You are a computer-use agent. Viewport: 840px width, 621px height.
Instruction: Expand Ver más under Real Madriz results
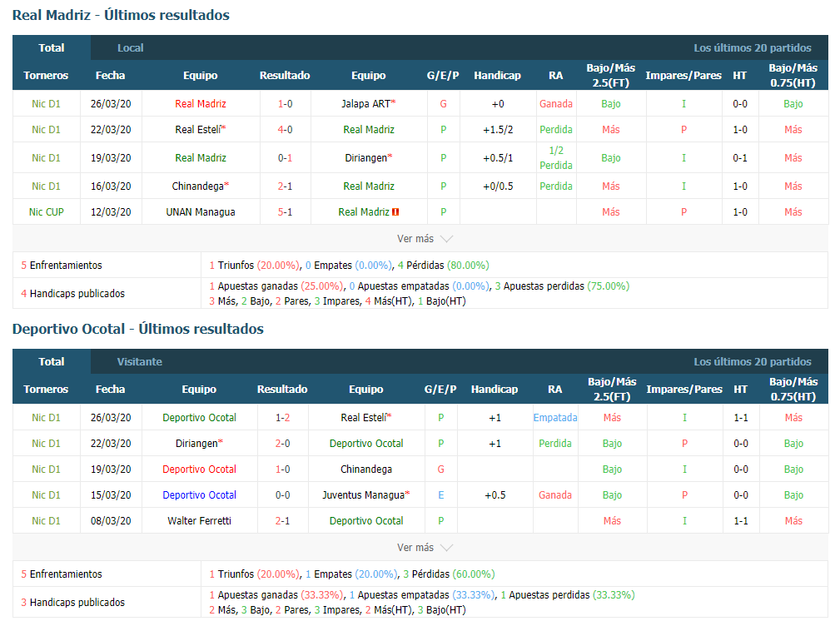click(x=425, y=238)
